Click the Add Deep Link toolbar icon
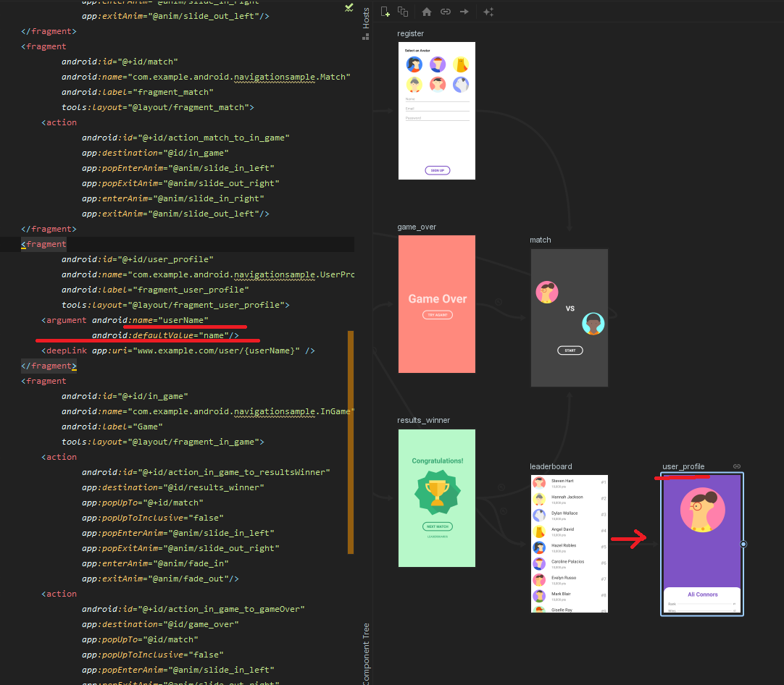The image size is (784, 685). pos(446,12)
